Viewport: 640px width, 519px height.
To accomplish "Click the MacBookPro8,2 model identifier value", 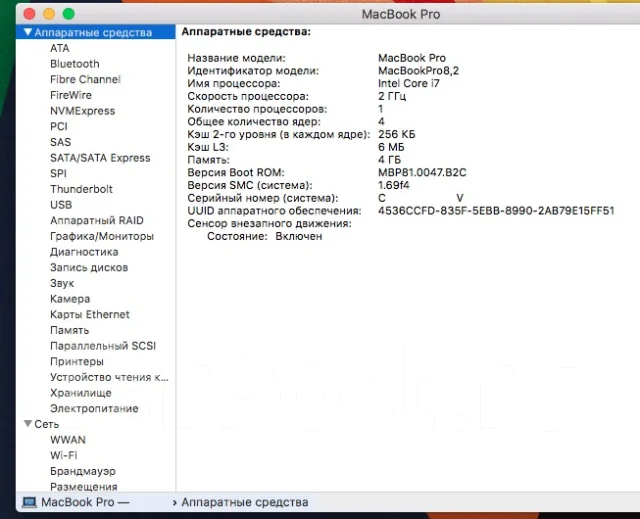I will [418, 71].
